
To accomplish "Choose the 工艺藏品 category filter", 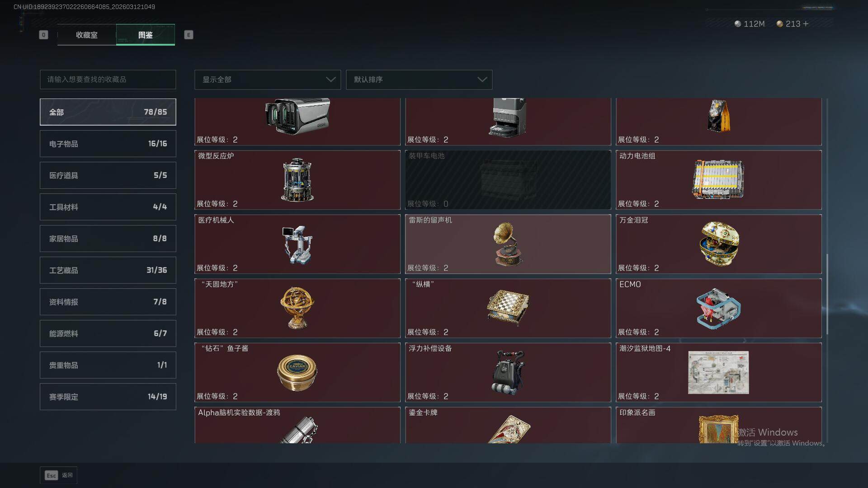I will point(108,270).
